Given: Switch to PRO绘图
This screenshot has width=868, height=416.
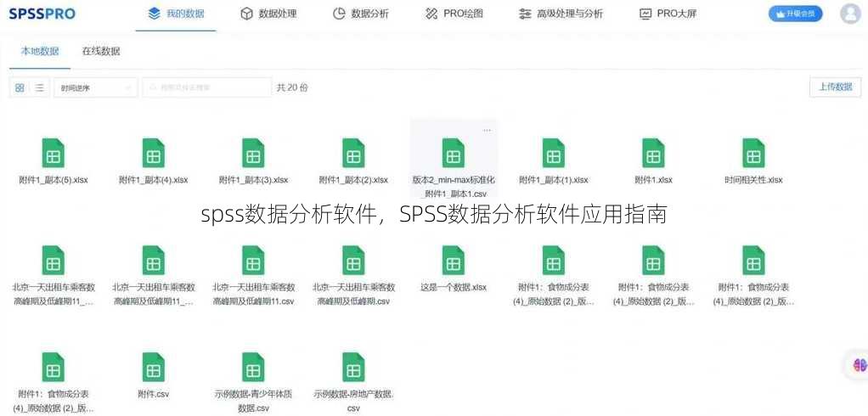Looking at the screenshot, I should tap(454, 14).
